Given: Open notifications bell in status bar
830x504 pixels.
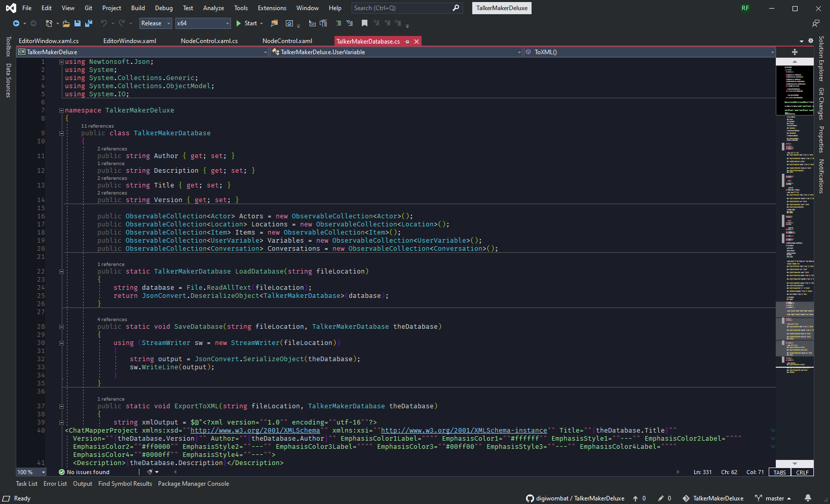Looking at the screenshot, I should pos(808,498).
